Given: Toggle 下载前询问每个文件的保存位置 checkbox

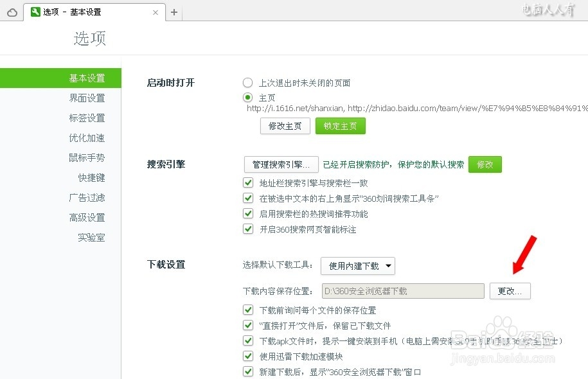Looking at the screenshot, I should click(248, 310).
